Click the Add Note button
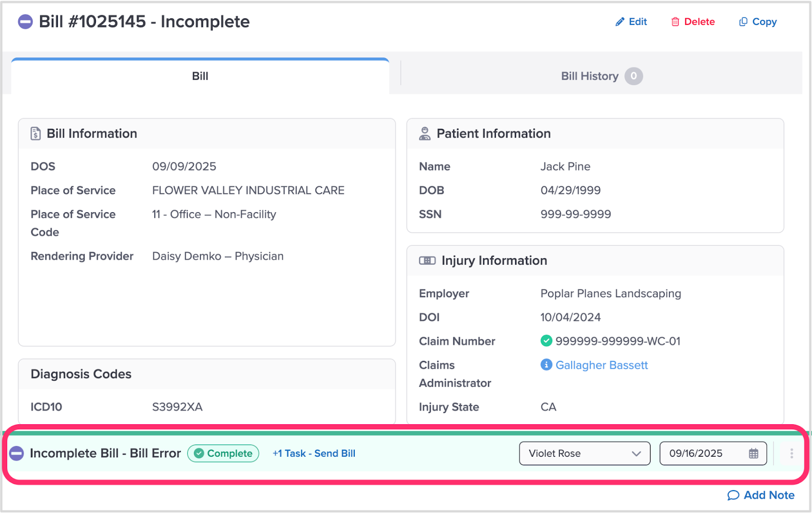 pos(761,495)
